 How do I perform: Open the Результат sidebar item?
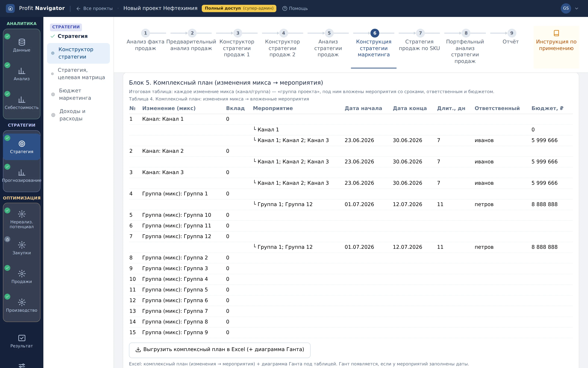click(x=22, y=341)
